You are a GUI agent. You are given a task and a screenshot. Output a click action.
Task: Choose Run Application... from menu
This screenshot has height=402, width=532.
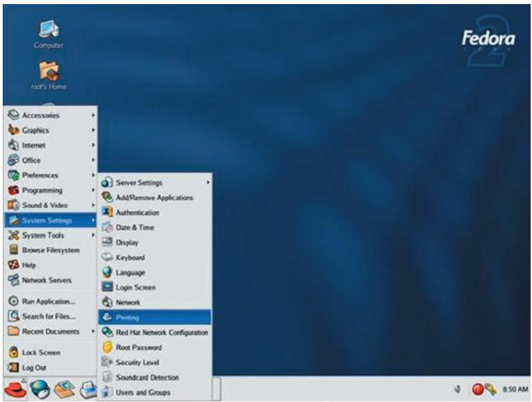[51, 301]
